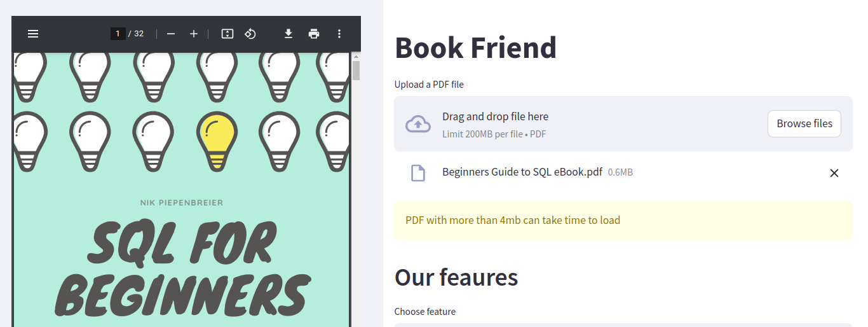The width and height of the screenshot is (868, 327).
Task: Click the drag and drop file area
Action: coord(623,123)
